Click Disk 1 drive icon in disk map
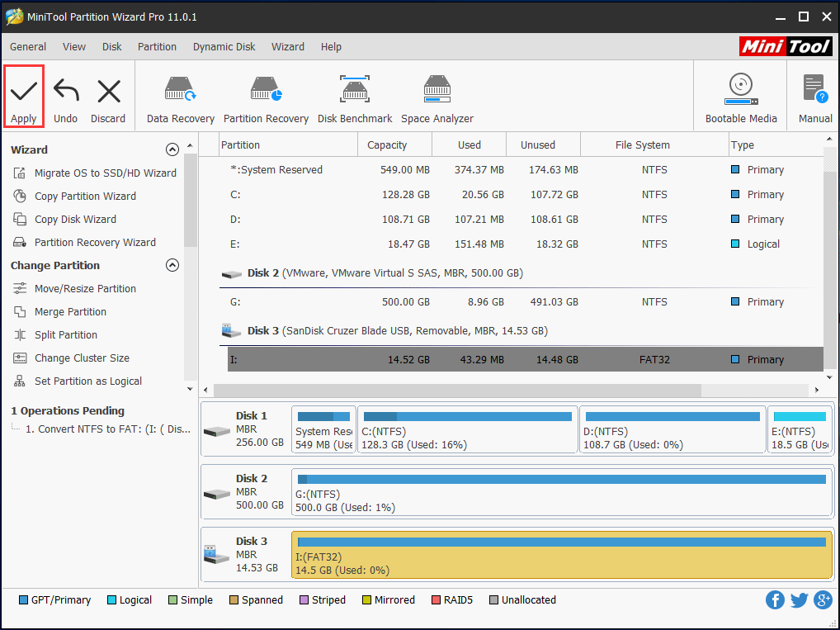 coord(217,430)
